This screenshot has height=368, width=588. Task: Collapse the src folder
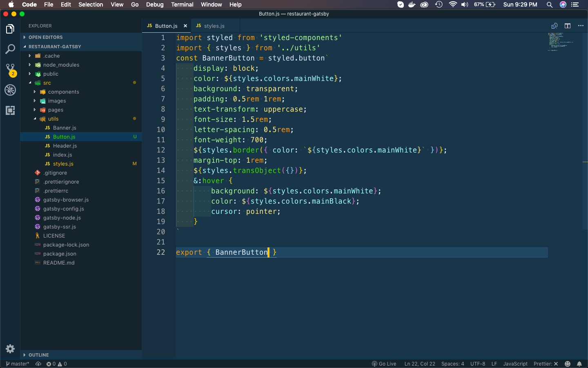(81, 83)
